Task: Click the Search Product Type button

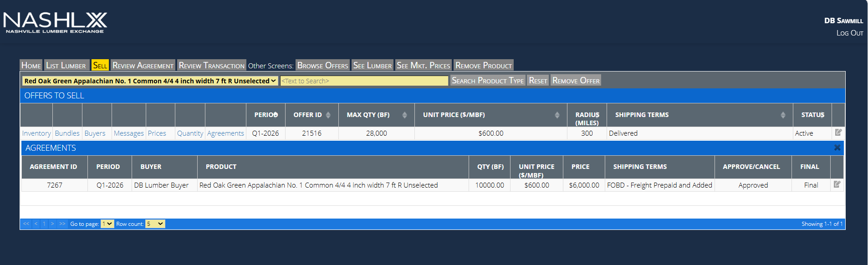Action: point(487,80)
